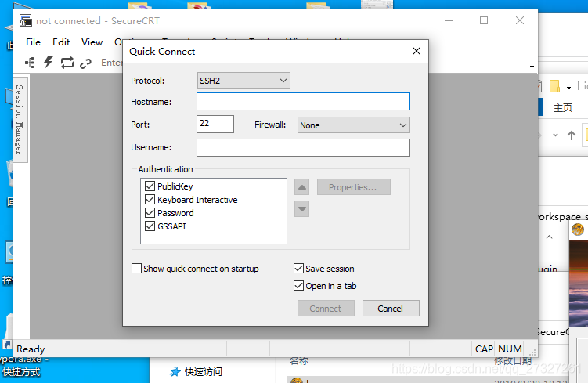This screenshot has height=383, width=588.
Task: Click the up arrow in Explorer window
Action: coord(571,135)
